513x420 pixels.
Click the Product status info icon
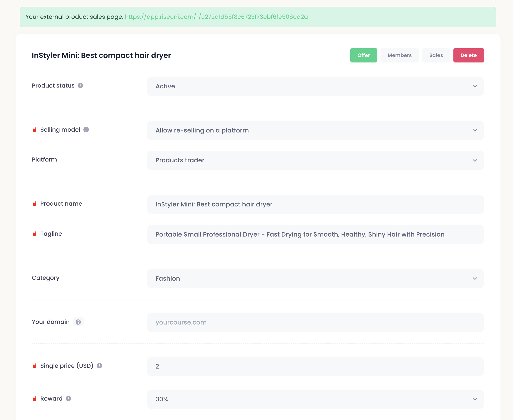tap(80, 86)
